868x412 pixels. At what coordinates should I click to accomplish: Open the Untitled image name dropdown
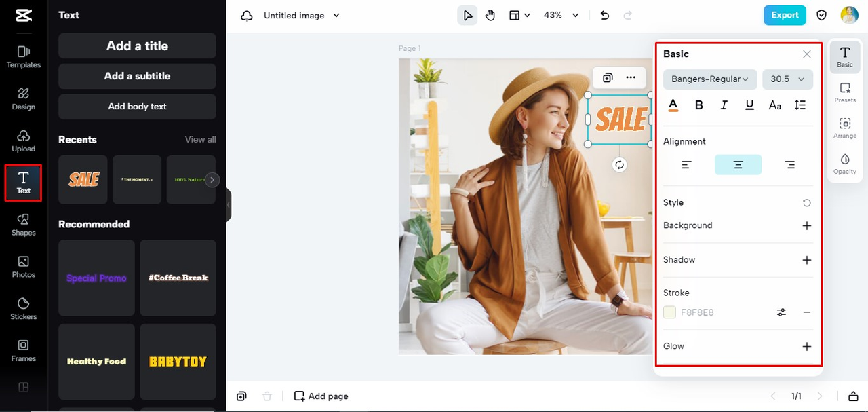302,15
